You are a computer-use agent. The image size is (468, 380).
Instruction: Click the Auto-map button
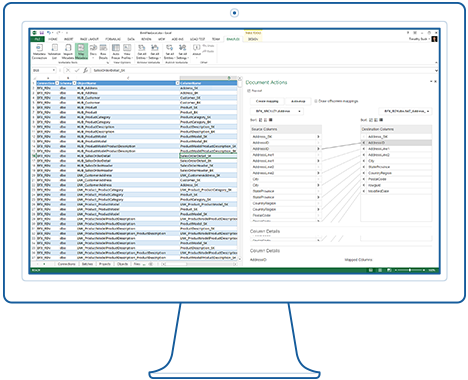(x=298, y=101)
